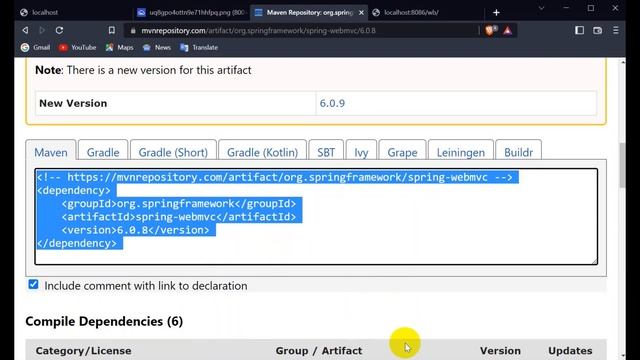Select the Ivy tab
Image resolution: width=640 pixels, height=360 pixels.
[x=361, y=152]
